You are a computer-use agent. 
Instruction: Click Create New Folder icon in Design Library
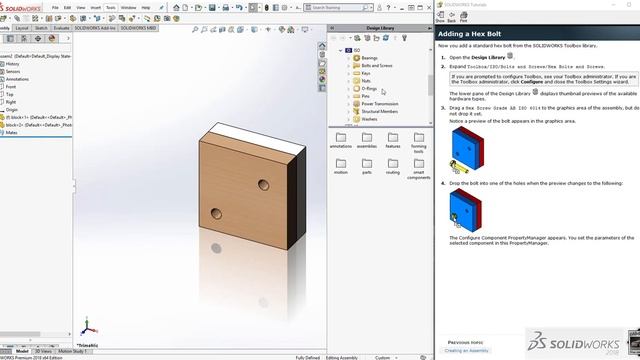pyautogui.click(x=376, y=38)
